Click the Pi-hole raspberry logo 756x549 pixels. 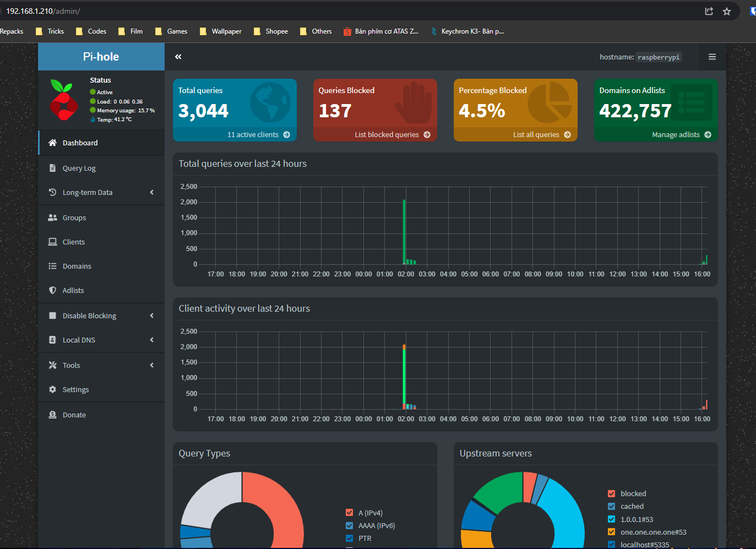coord(63,100)
